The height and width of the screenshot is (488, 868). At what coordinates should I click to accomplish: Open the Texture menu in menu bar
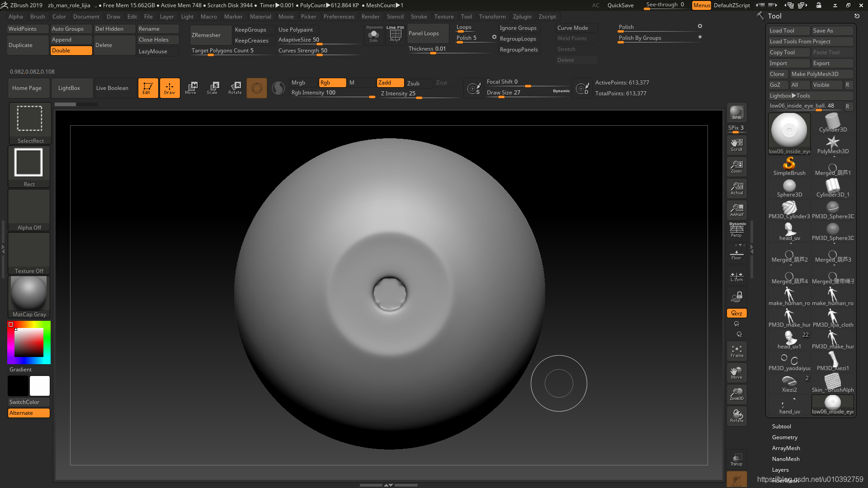coord(444,16)
